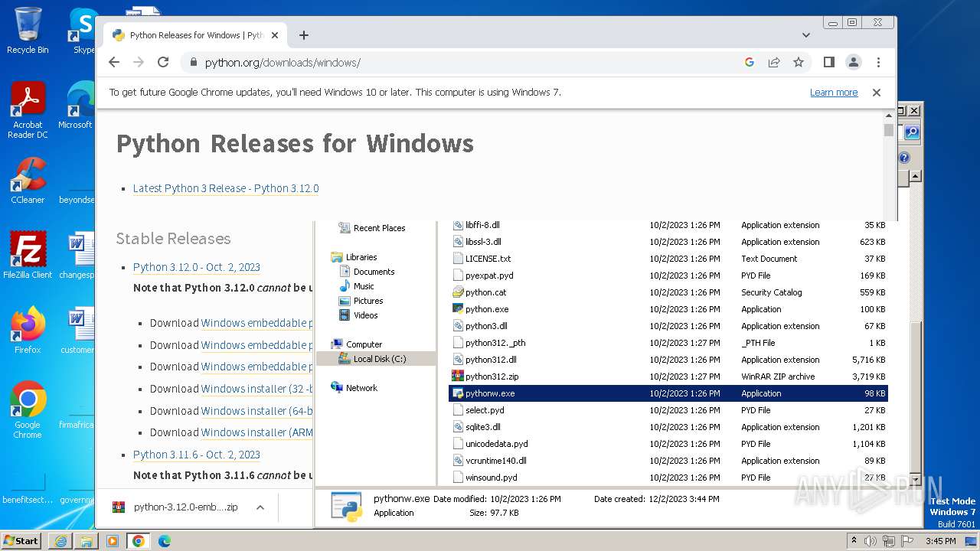This screenshot has height=551, width=980.
Task: Select python312.zip archive icon
Action: coord(458,377)
